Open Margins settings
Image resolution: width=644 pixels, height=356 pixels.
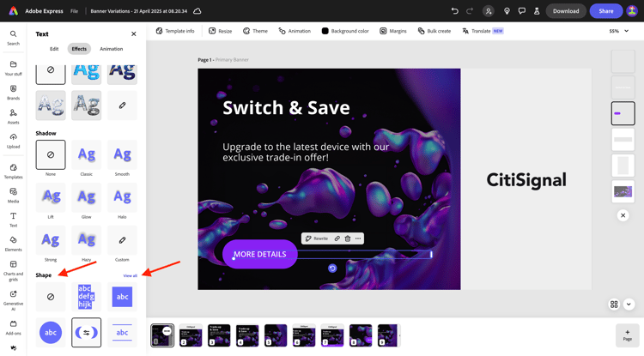pyautogui.click(x=393, y=31)
